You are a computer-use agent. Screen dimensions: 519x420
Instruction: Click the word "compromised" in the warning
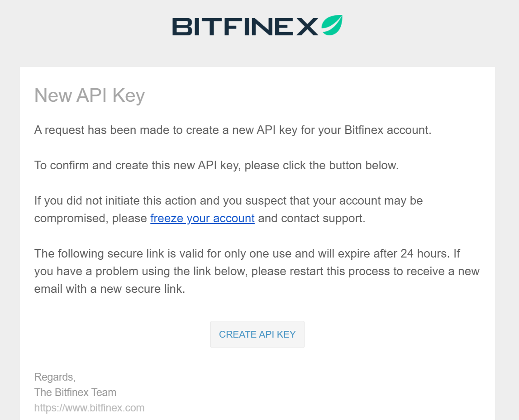[71, 219]
